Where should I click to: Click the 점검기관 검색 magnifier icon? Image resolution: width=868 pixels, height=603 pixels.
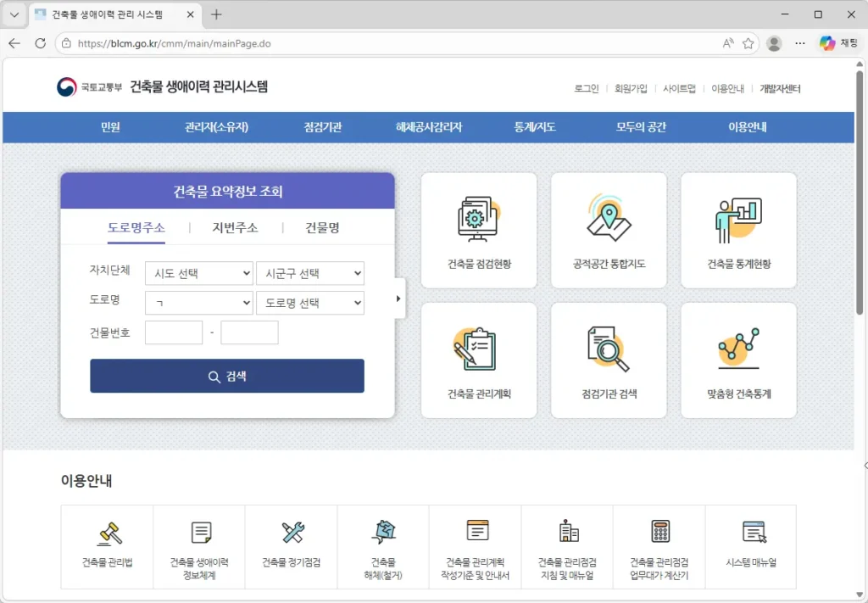[x=609, y=349]
